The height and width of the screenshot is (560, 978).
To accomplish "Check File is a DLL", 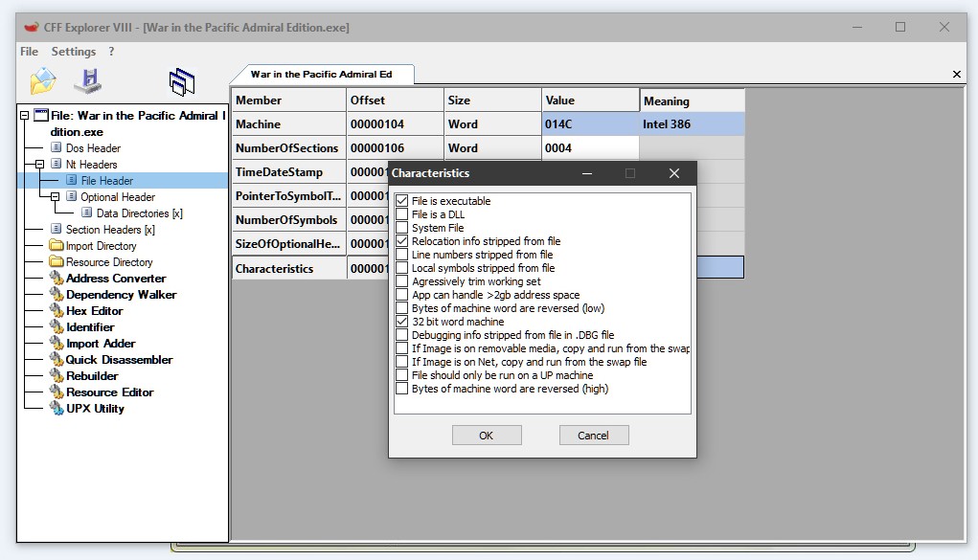I will tap(401, 213).
